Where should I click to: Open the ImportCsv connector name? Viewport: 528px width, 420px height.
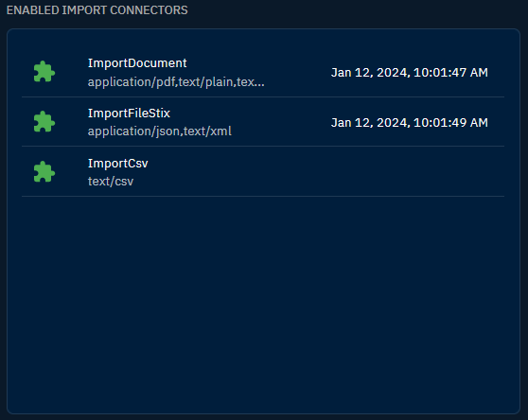coord(118,164)
